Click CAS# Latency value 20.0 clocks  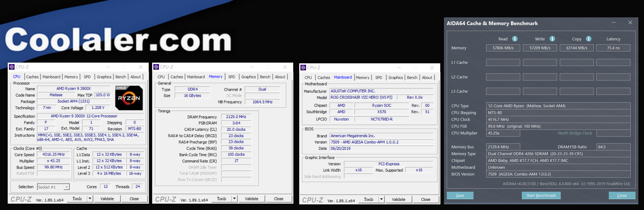(x=236, y=130)
